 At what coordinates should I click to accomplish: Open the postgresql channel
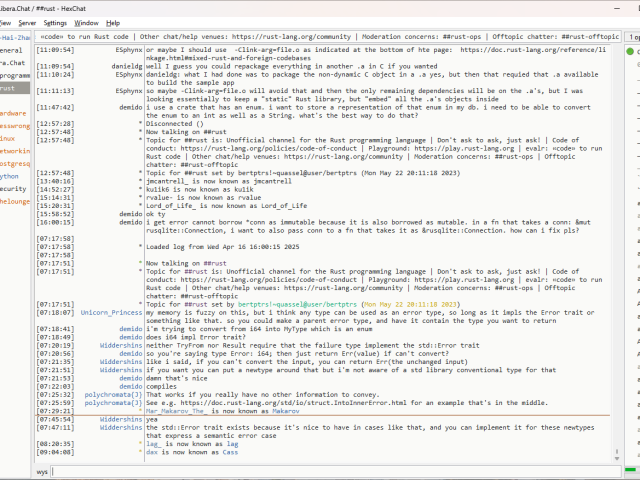[x=13, y=163]
